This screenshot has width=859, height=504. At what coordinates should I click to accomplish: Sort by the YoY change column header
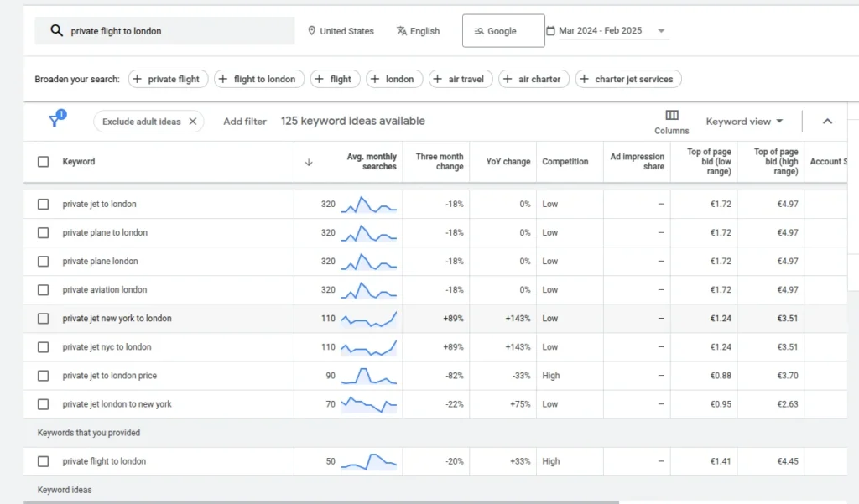click(508, 162)
